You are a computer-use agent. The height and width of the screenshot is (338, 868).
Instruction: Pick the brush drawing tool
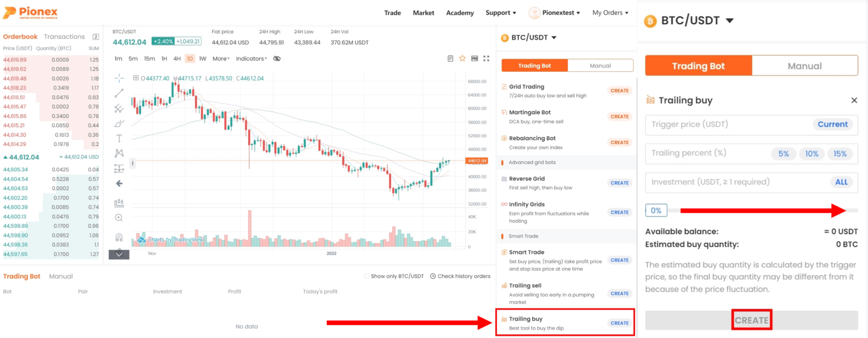click(x=119, y=123)
